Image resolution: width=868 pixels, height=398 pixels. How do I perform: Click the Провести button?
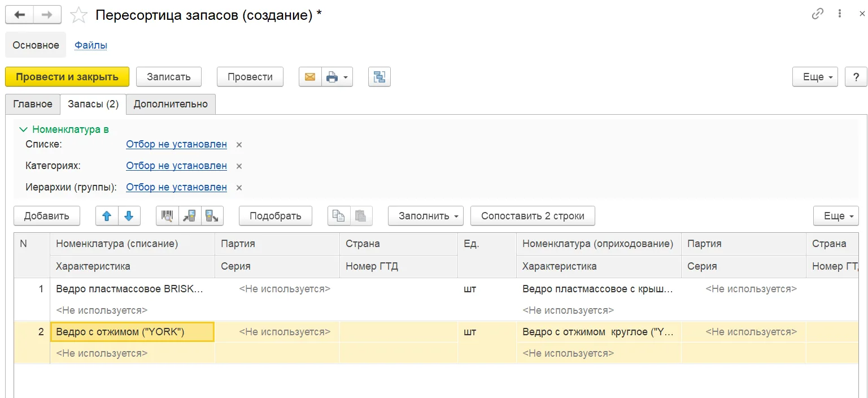coord(250,77)
